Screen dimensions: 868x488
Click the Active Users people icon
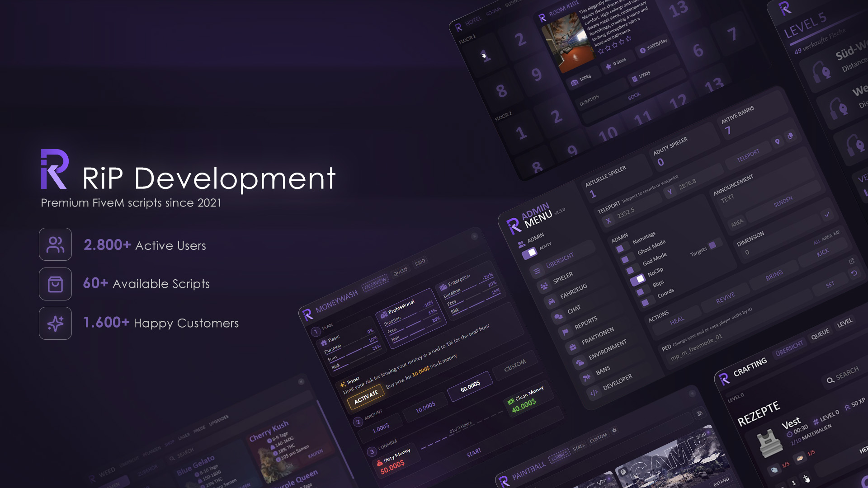[x=55, y=244]
